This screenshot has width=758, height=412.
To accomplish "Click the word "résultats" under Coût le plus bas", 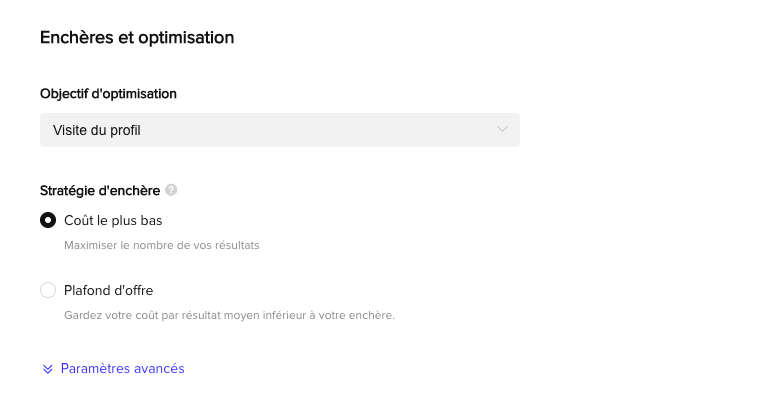I will pos(237,245).
